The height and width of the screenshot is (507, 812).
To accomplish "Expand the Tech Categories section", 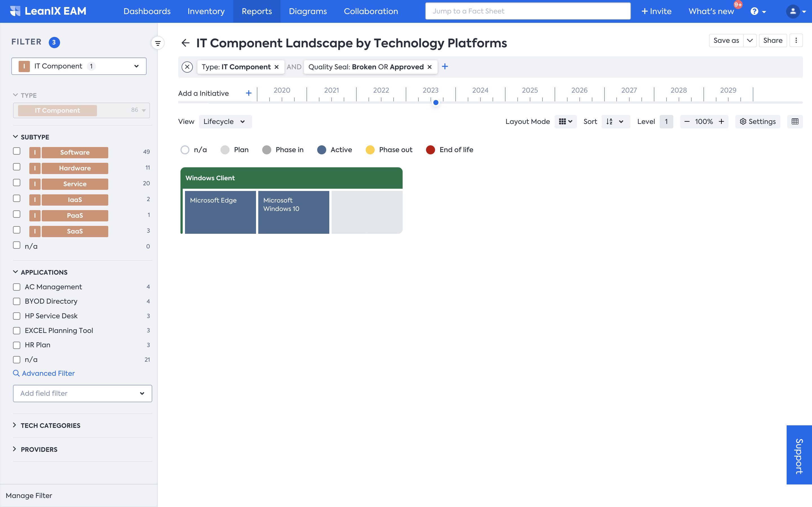I will (x=50, y=425).
